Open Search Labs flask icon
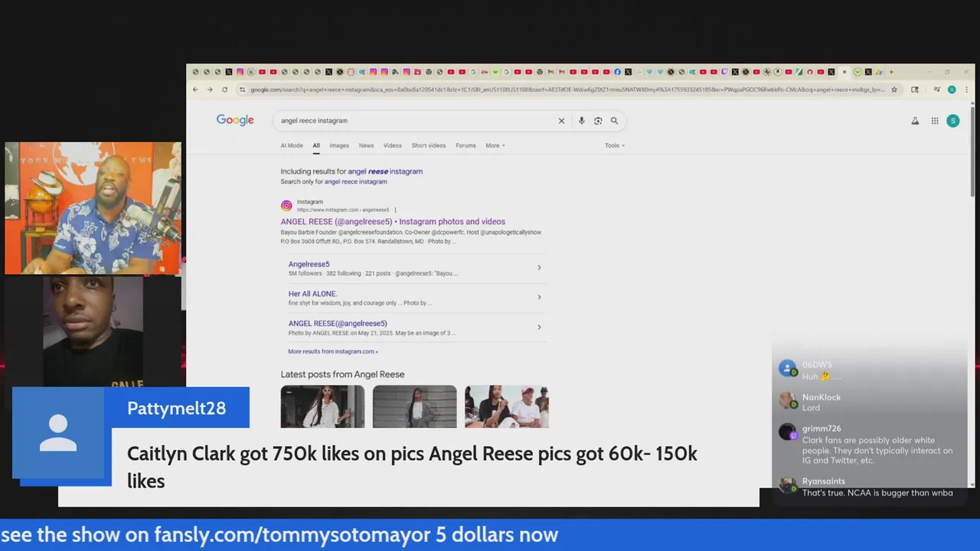This screenshot has height=551, width=980. pos(915,121)
